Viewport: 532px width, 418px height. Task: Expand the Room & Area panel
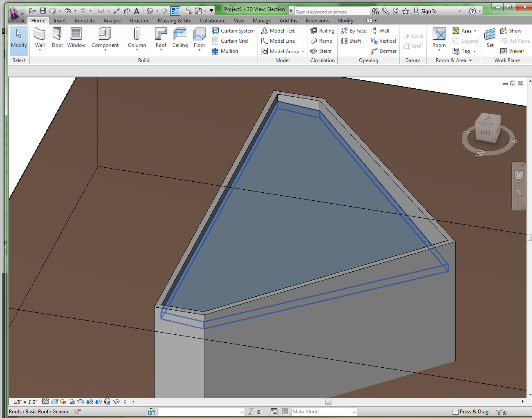click(453, 60)
